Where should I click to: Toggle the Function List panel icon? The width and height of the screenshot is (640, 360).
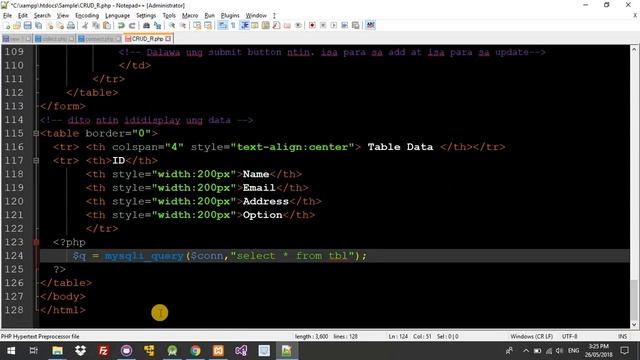tap(276, 25)
